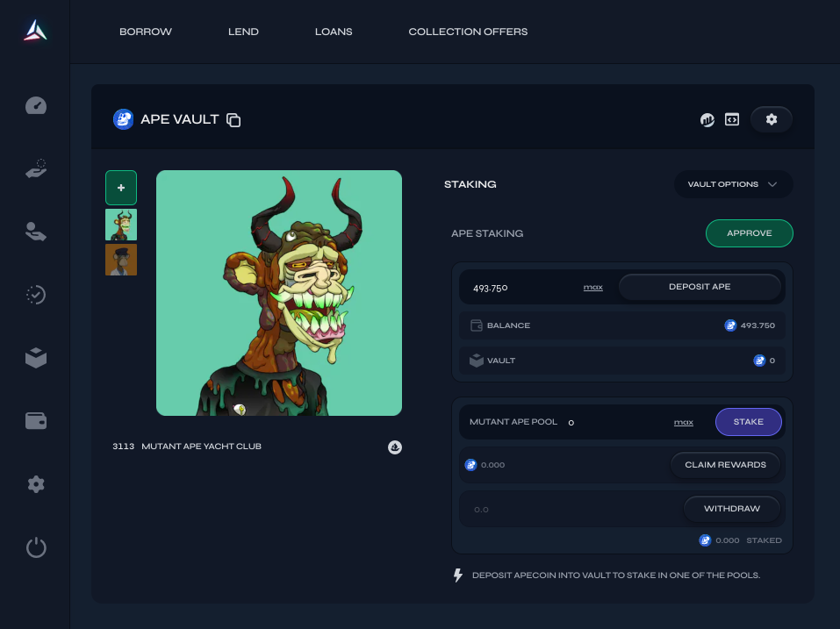Open the dashboard gauge icon in sidebar

click(x=36, y=105)
